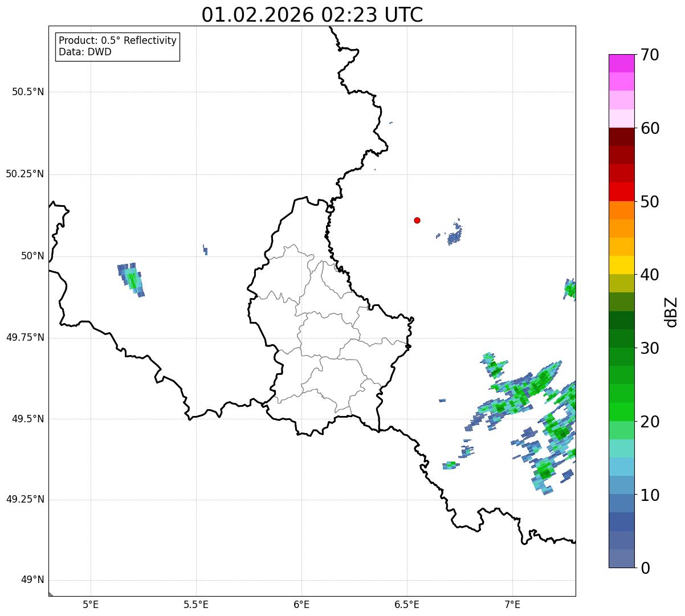Click the 50 tick on the colorbar

coord(650,202)
